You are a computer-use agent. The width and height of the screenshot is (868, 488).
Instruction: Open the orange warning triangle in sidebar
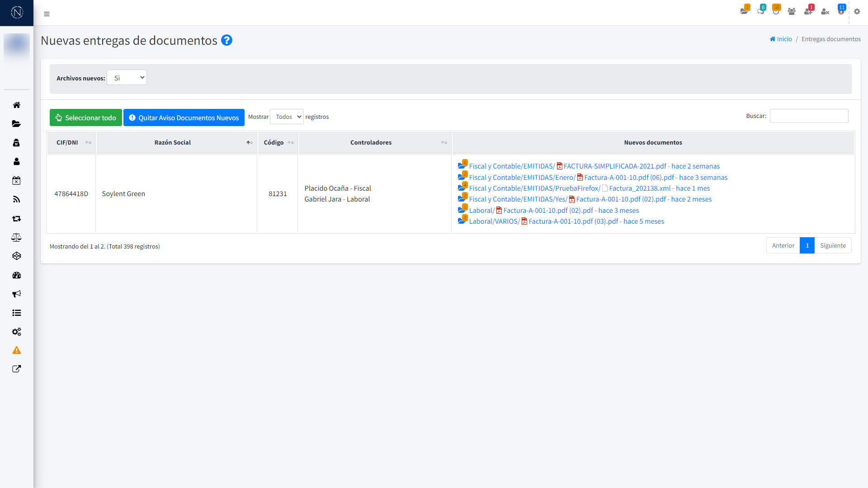17,350
